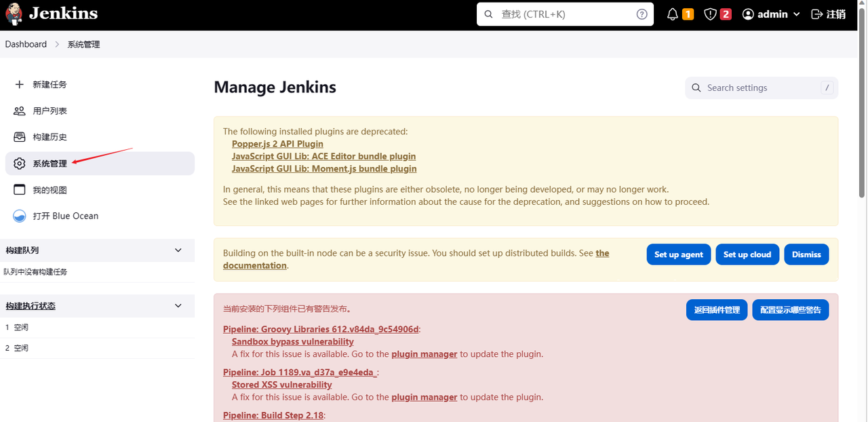Focus the Search settings input field
The height and width of the screenshot is (422, 868).
point(759,88)
